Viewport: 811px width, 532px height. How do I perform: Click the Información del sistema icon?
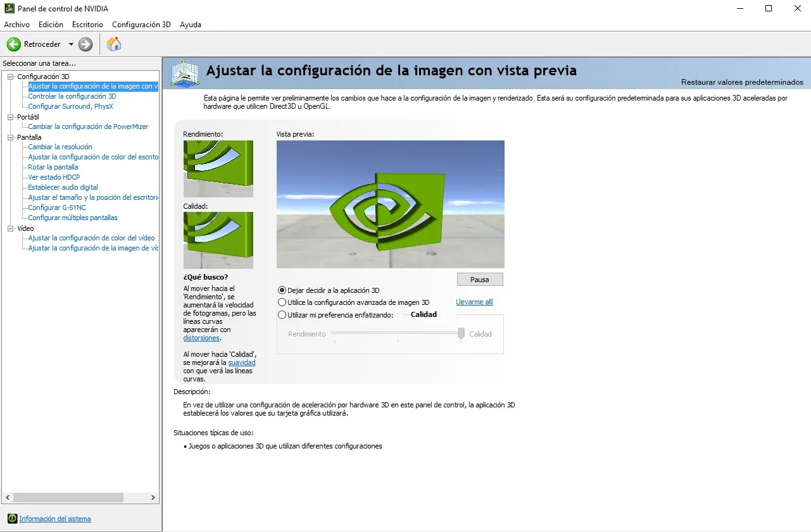click(x=12, y=519)
